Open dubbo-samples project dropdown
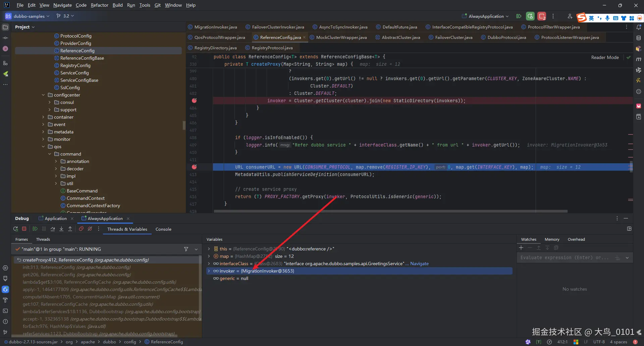The image size is (644, 346). (x=28, y=16)
